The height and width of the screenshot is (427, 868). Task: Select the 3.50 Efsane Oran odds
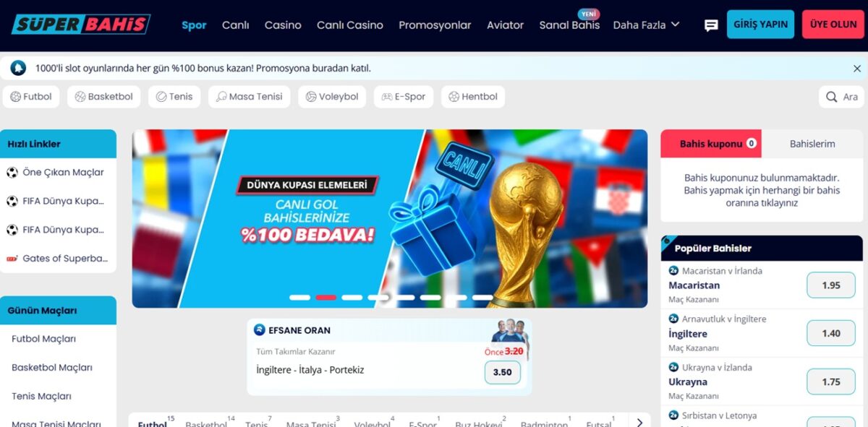tap(502, 372)
